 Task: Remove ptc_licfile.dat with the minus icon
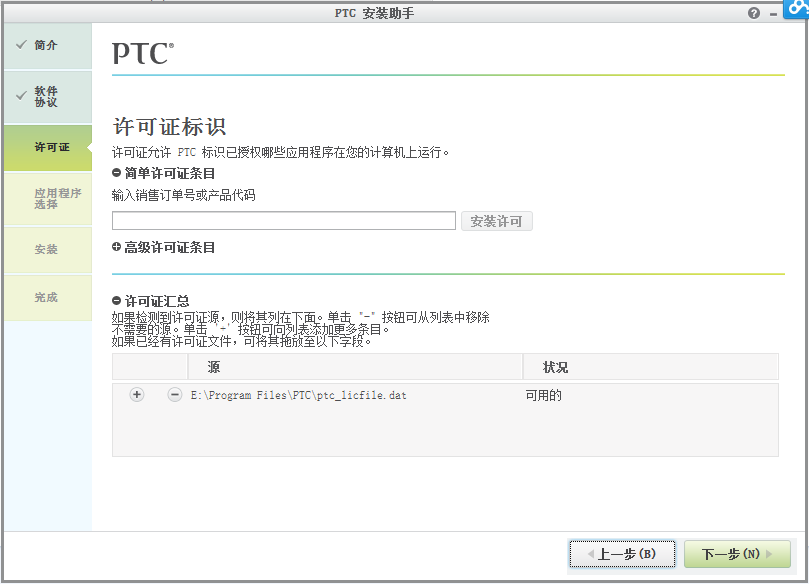click(x=175, y=395)
